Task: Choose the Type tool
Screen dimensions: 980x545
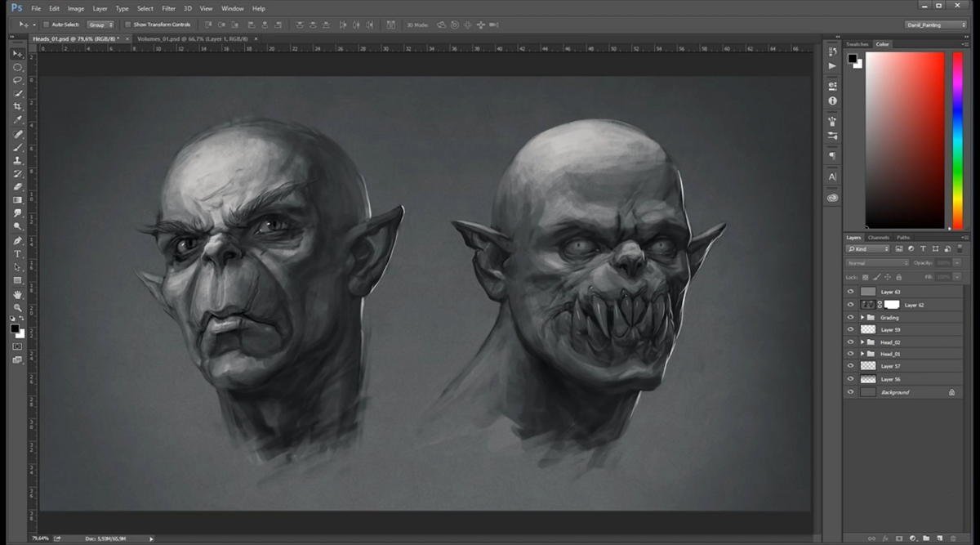Action: (x=17, y=254)
